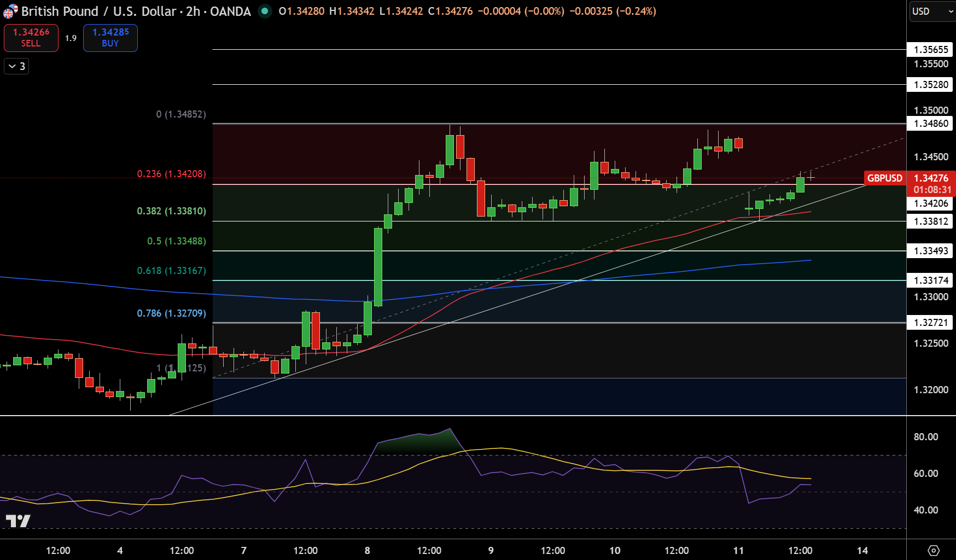Click the 1.9 spread value
The image size is (956, 560).
point(71,38)
